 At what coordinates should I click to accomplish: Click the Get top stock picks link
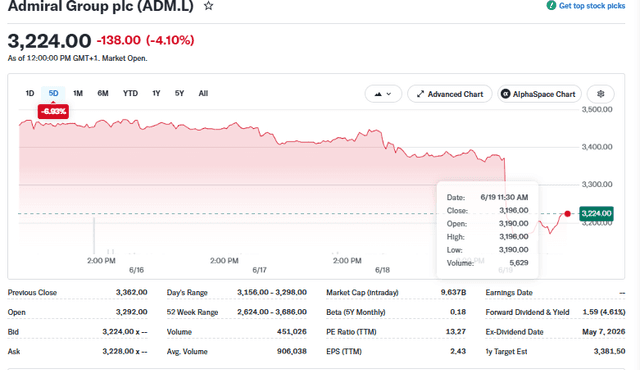click(592, 6)
